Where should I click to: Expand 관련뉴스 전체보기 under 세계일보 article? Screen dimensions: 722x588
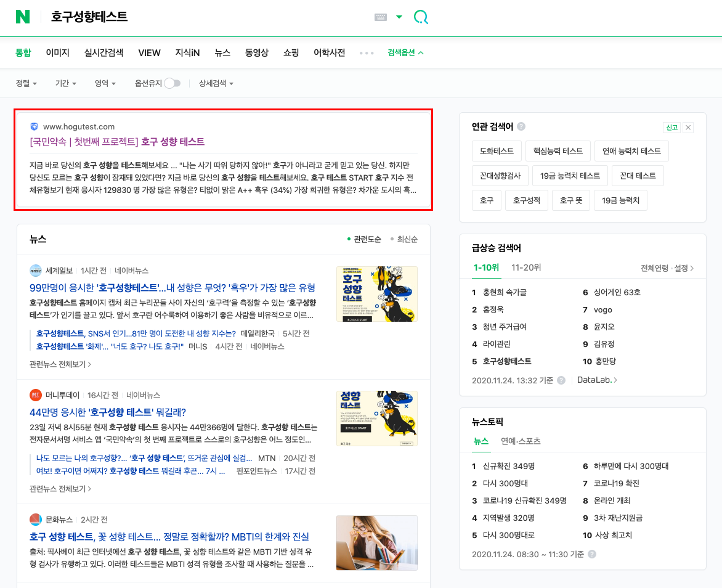(60, 364)
